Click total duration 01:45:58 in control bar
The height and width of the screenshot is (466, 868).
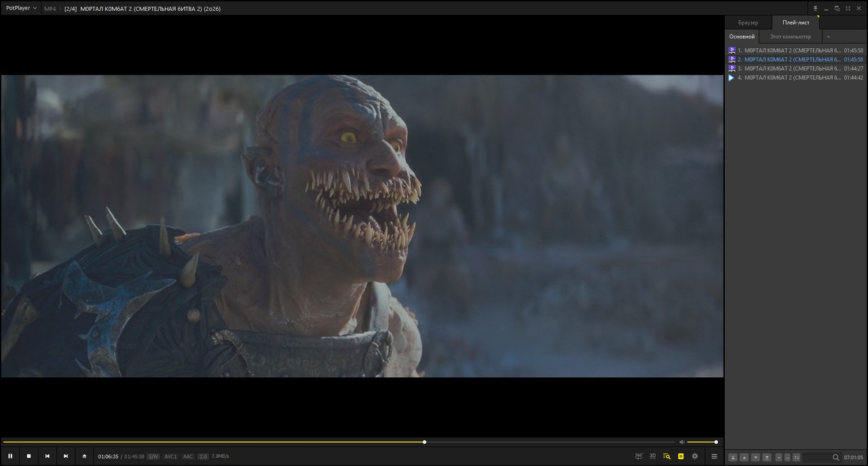[x=134, y=457]
